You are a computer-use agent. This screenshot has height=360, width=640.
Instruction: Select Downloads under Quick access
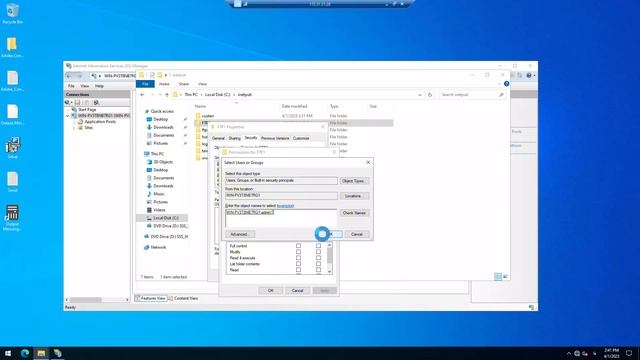coord(163,127)
